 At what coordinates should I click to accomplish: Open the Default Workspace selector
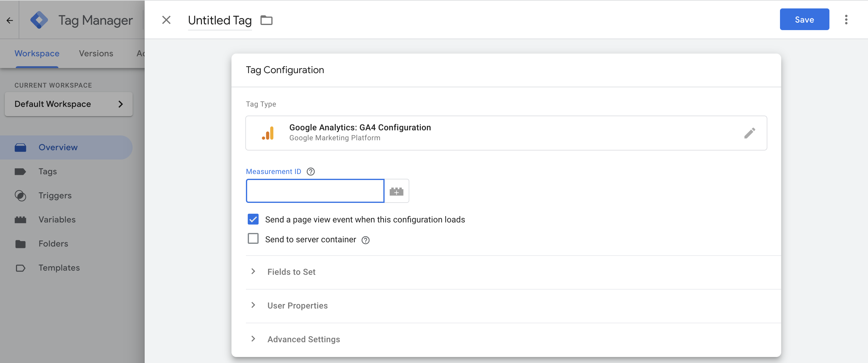(x=69, y=104)
